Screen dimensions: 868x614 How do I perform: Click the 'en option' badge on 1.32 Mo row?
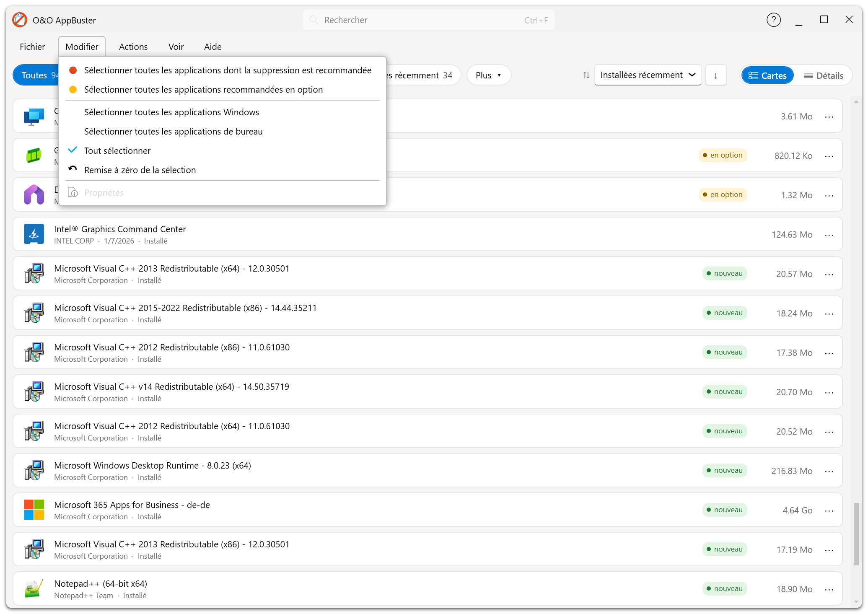(x=723, y=195)
